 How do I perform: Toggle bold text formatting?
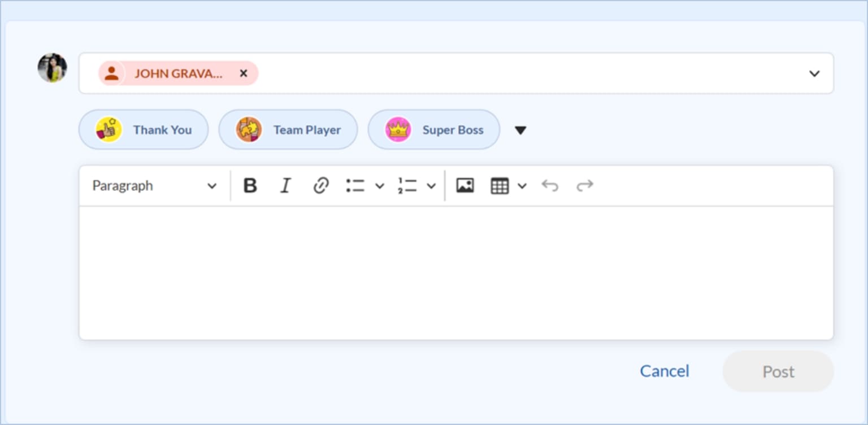tap(250, 185)
